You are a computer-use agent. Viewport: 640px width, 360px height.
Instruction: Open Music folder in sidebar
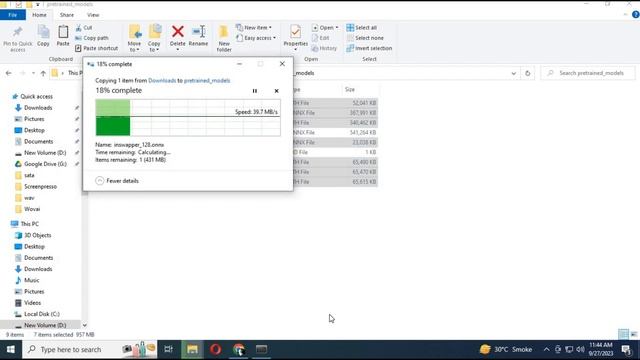click(x=31, y=280)
